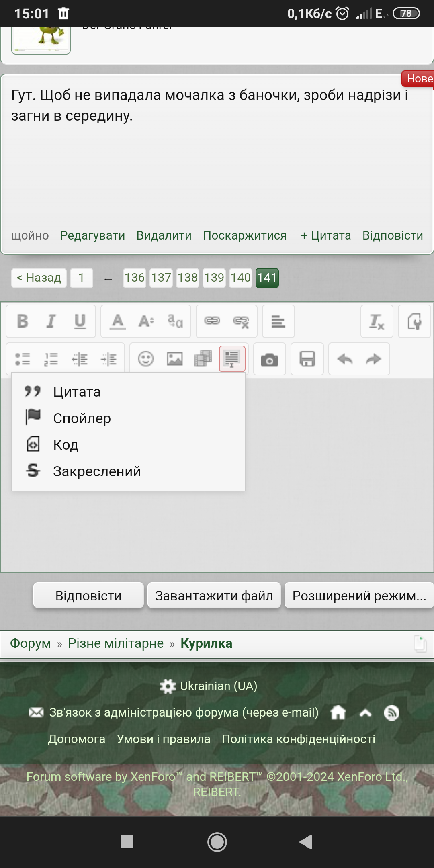This screenshot has height=868, width=434.
Task: Click the remove formatting icon
Action: click(x=377, y=321)
